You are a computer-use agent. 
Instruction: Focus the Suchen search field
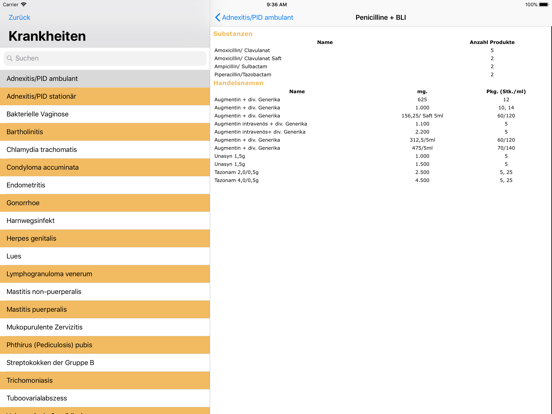[x=105, y=58]
